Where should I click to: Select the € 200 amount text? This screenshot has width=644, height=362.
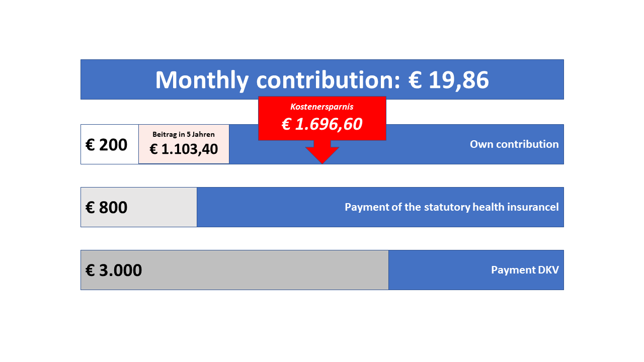coord(107,145)
